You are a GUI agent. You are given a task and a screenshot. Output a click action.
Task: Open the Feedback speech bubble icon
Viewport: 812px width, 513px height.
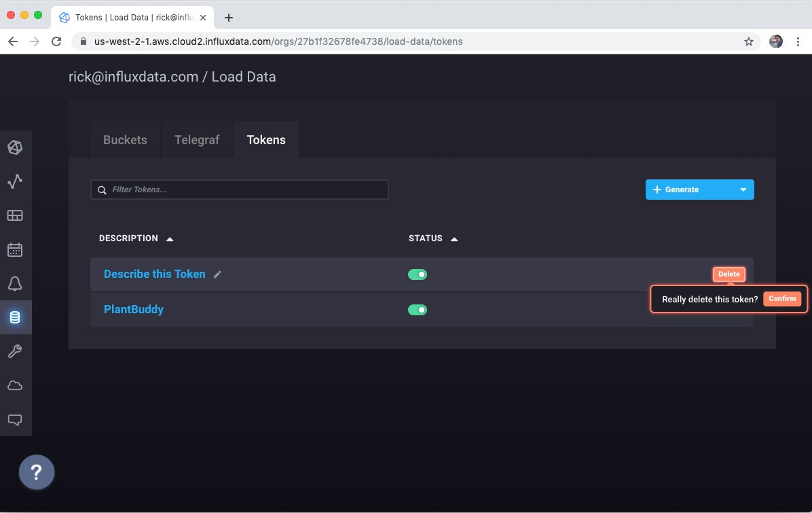[15, 419]
